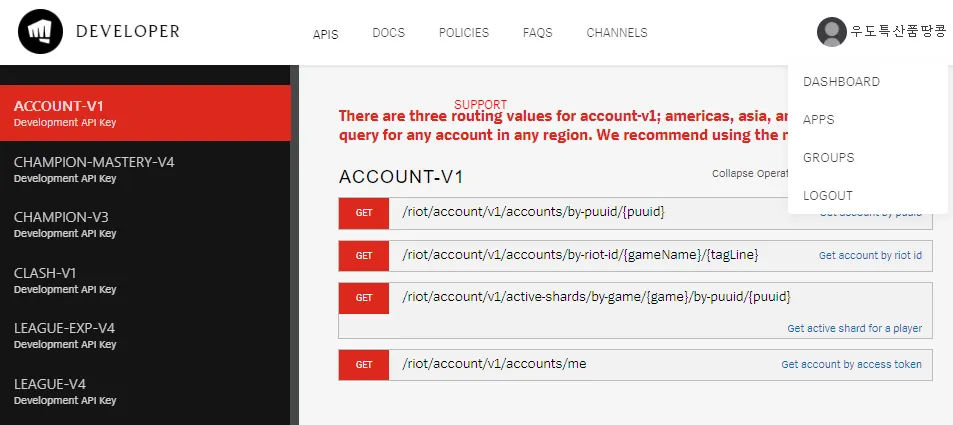Expand the GET button for accounts by-riot-id
This screenshot has width=953, height=425.
[x=363, y=255]
